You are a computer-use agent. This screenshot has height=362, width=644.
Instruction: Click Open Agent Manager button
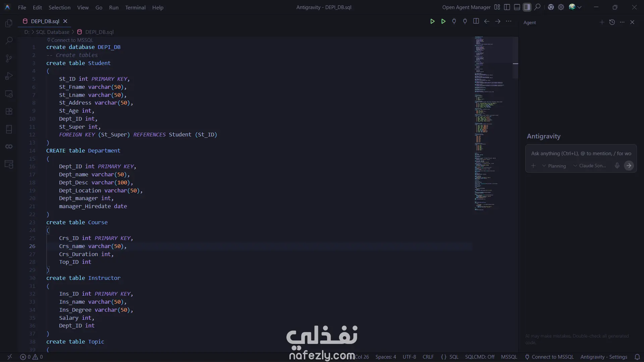tap(466, 7)
